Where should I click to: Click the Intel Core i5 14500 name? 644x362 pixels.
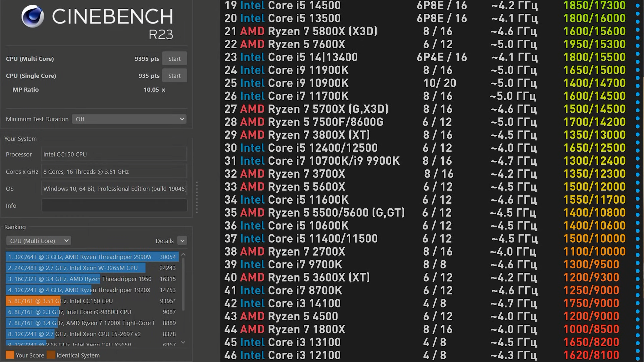click(290, 5)
